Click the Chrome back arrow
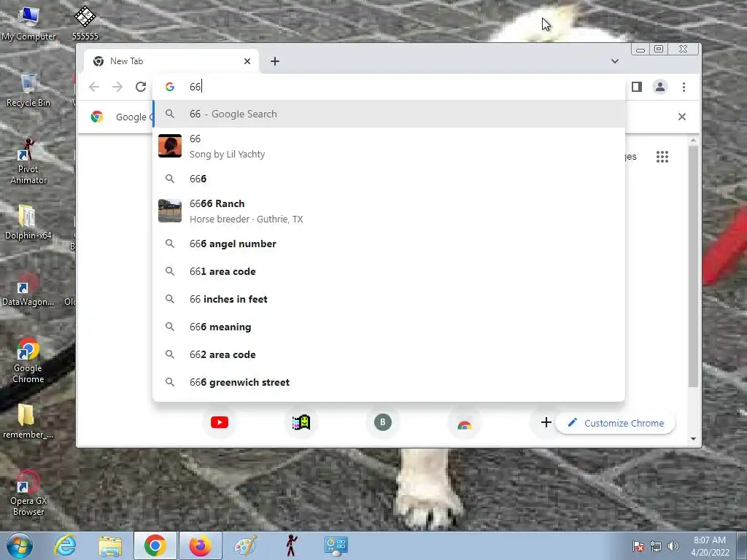The width and height of the screenshot is (747, 560). 94,87
